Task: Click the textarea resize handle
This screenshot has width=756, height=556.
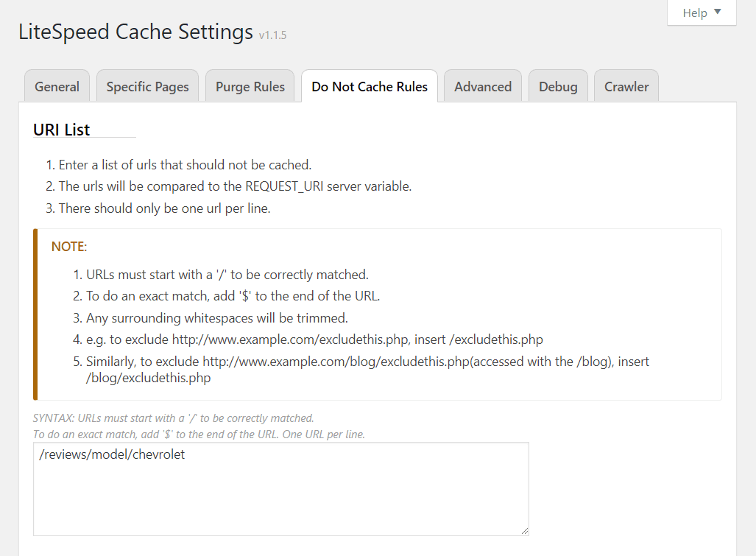Action: click(x=525, y=530)
